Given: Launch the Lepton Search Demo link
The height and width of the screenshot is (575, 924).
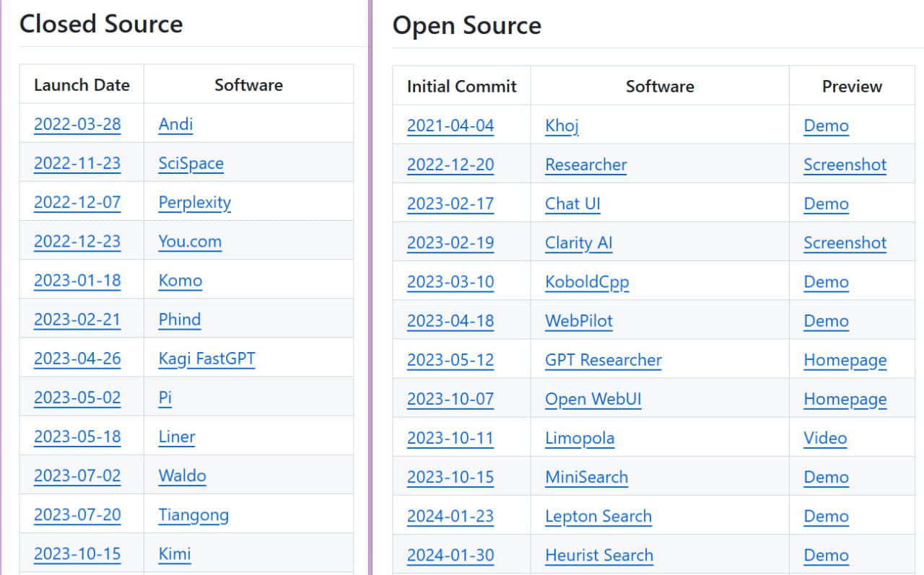Looking at the screenshot, I should pyautogui.click(x=826, y=515).
